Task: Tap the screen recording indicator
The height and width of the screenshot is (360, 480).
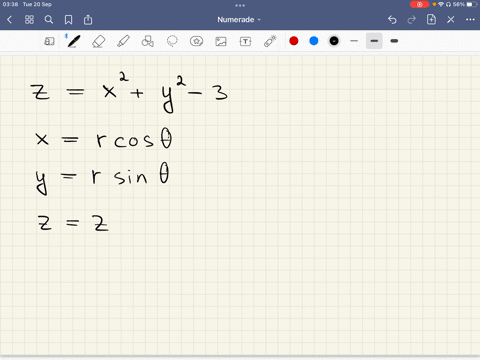Action: point(419,4)
